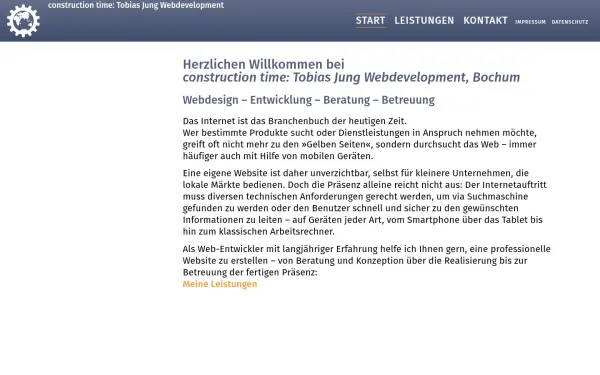Click the paragraph starting 'Als Web-Entwickler'
This screenshot has width=600, height=375.
click(x=367, y=261)
